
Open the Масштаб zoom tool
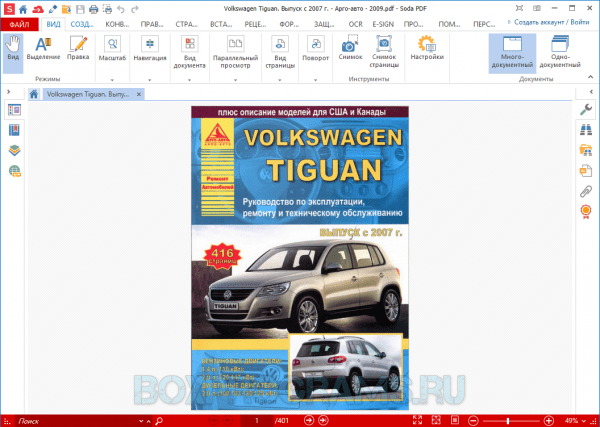[x=112, y=49]
